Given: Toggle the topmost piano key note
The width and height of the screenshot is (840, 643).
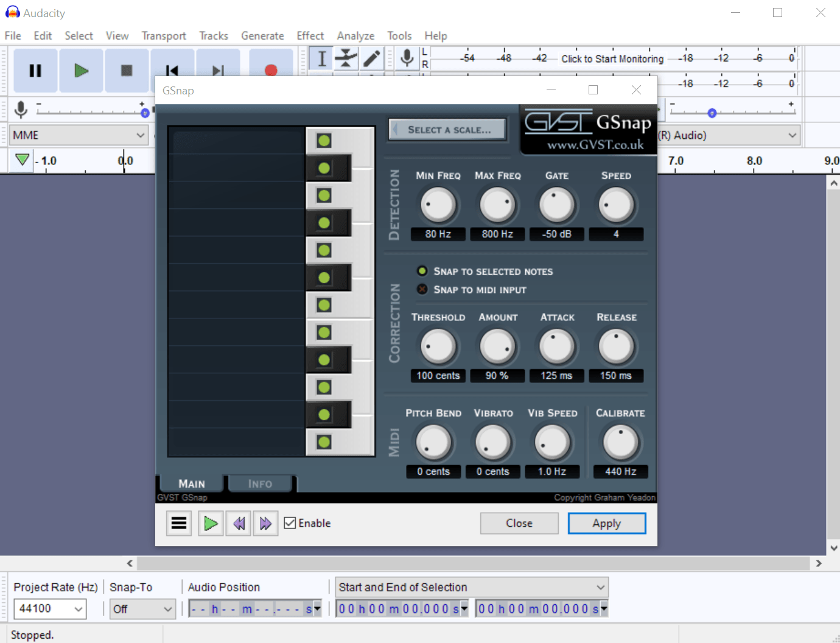Looking at the screenshot, I should click(x=324, y=141).
